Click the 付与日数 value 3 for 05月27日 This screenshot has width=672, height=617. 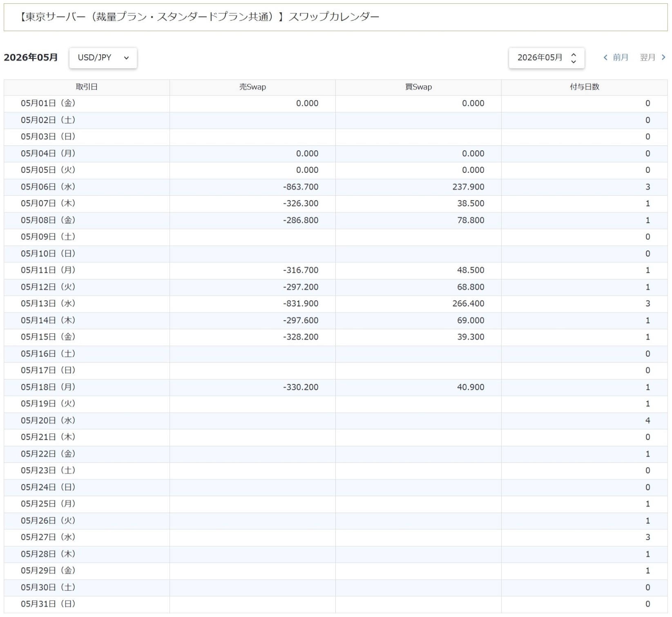point(647,537)
